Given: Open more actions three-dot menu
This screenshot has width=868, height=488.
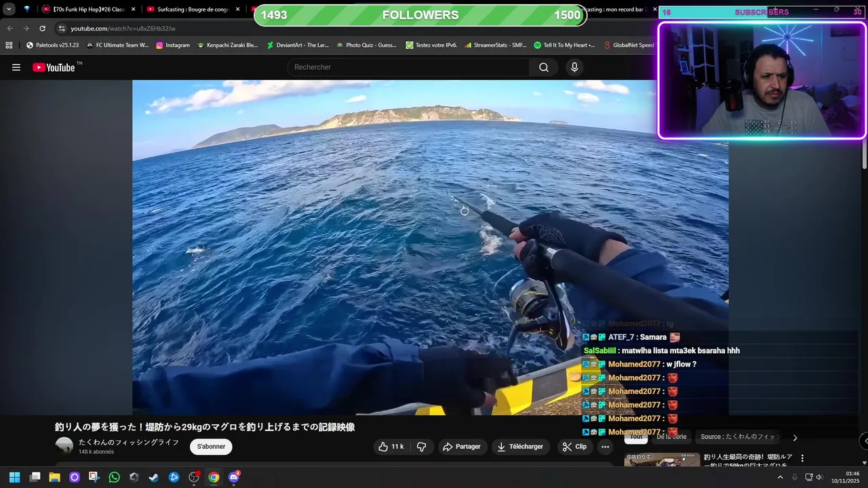Looking at the screenshot, I should (605, 447).
